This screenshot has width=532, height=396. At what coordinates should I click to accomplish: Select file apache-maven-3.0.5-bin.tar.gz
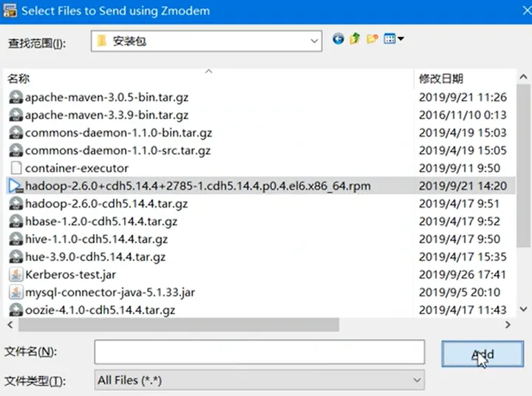(x=106, y=98)
